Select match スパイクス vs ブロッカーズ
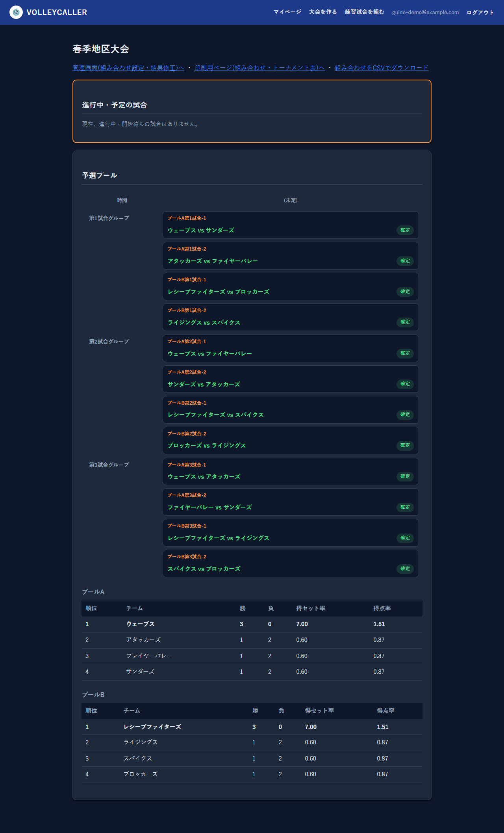The image size is (504, 833). [291, 563]
